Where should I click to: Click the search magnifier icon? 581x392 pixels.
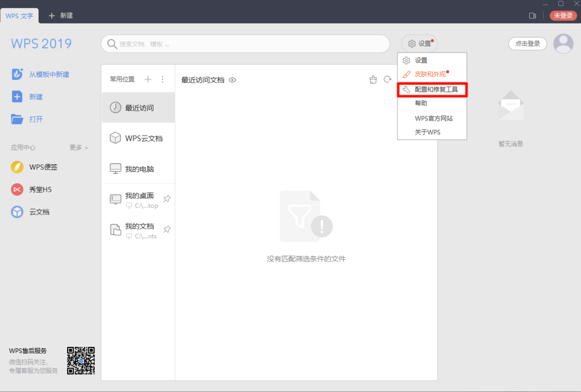(x=112, y=44)
